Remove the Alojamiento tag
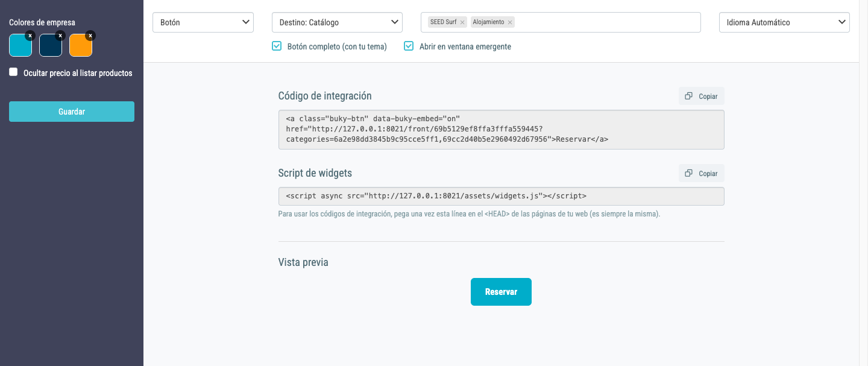The height and width of the screenshot is (366, 868). click(510, 22)
